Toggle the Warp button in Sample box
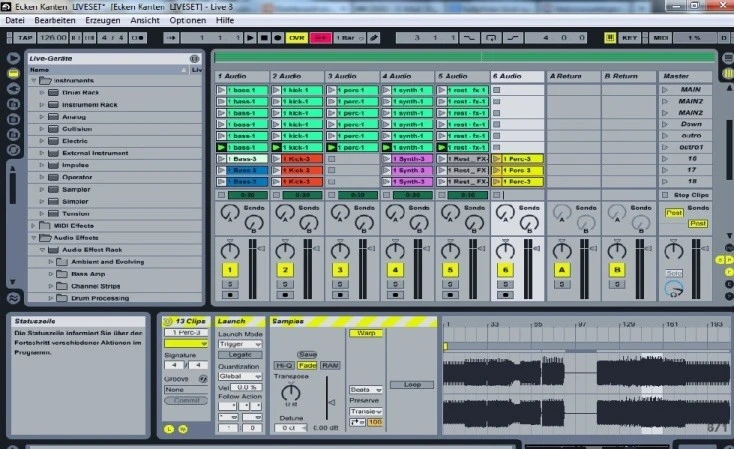Screen dimensions: 734x449 [366, 332]
